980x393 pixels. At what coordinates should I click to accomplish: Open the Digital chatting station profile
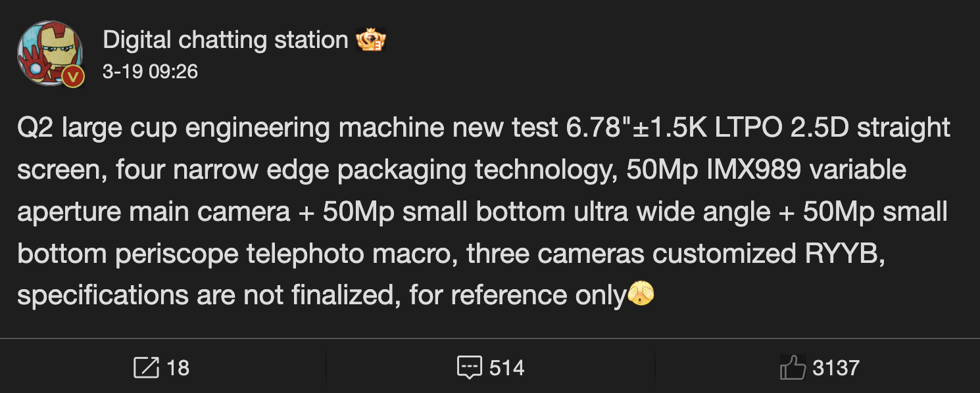(226, 41)
